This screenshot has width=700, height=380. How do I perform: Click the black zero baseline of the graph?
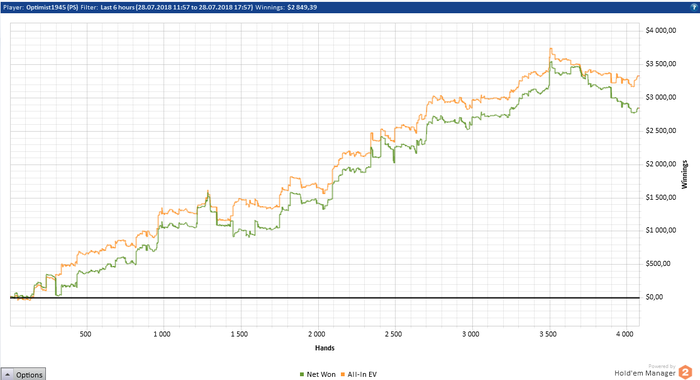pyautogui.click(x=325, y=297)
